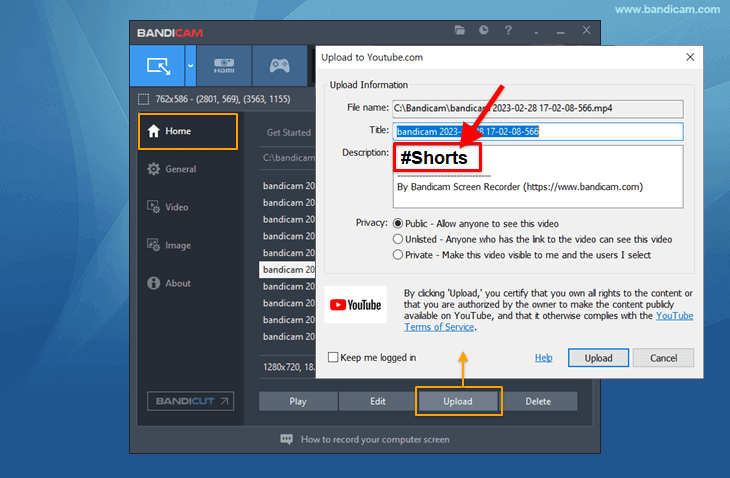This screenshot has height=478, width=730.
Task: Click the Help link in upload dialog
Action: (x=543, y=357)
